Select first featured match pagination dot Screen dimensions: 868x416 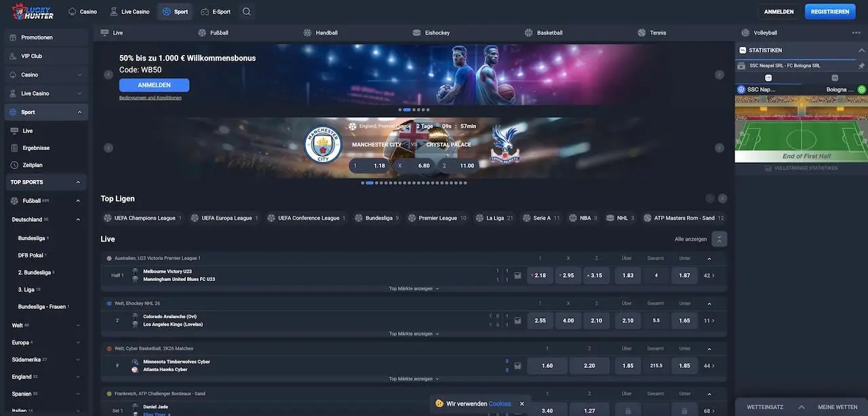363,183
